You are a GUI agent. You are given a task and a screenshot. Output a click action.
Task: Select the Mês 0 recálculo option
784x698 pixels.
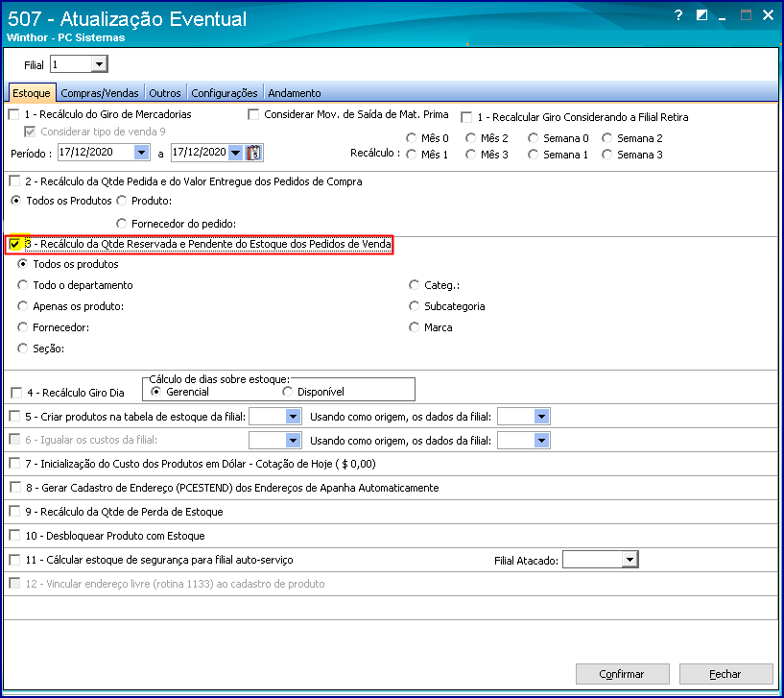[x=412, y=138]
